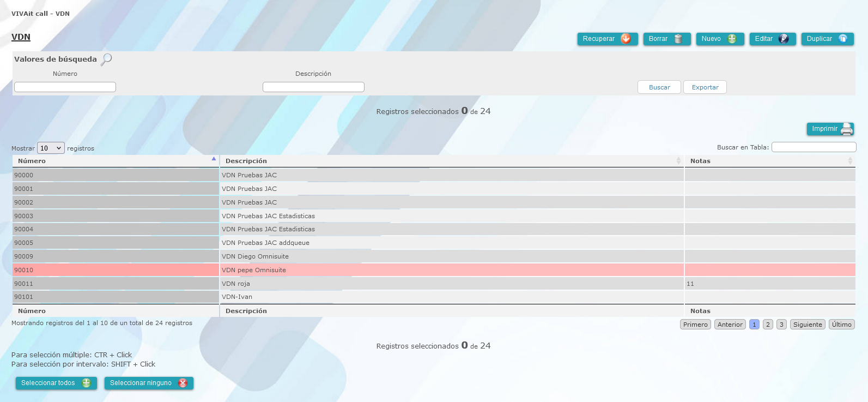Go to Último page
The width and height of the screenshot is (868, 402).
[x=842, y=325]
